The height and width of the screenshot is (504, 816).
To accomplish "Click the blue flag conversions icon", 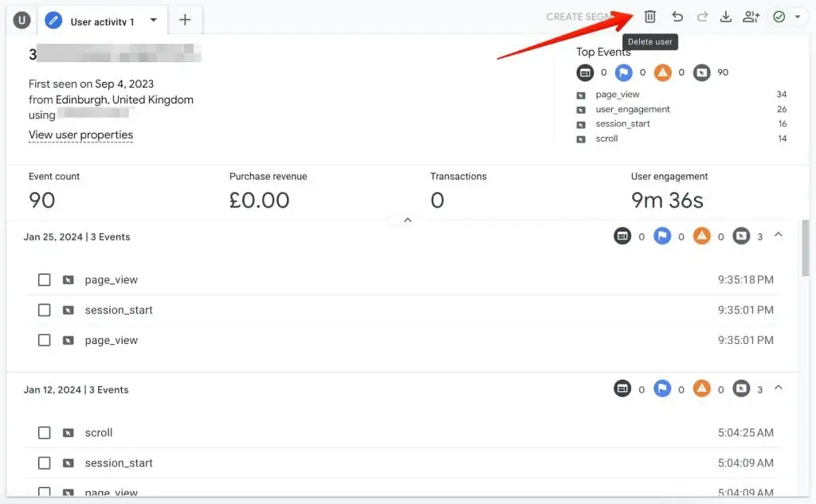I will point(624,72).
